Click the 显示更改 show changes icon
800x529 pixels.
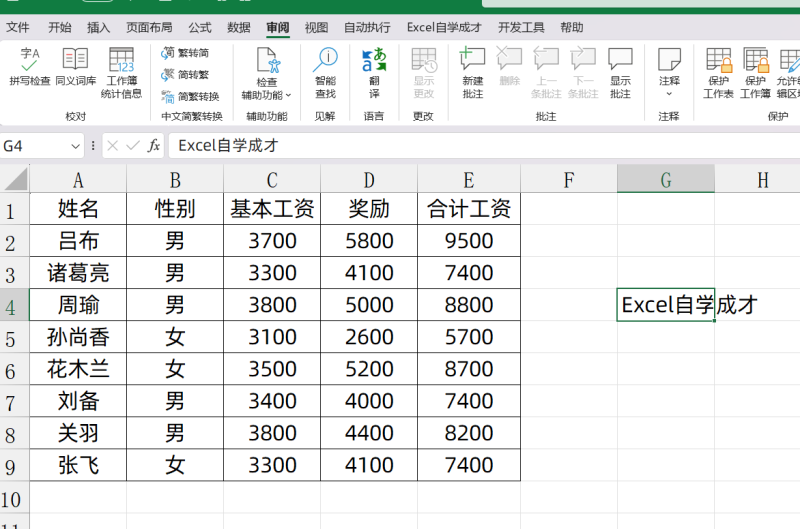coord(423,60)
